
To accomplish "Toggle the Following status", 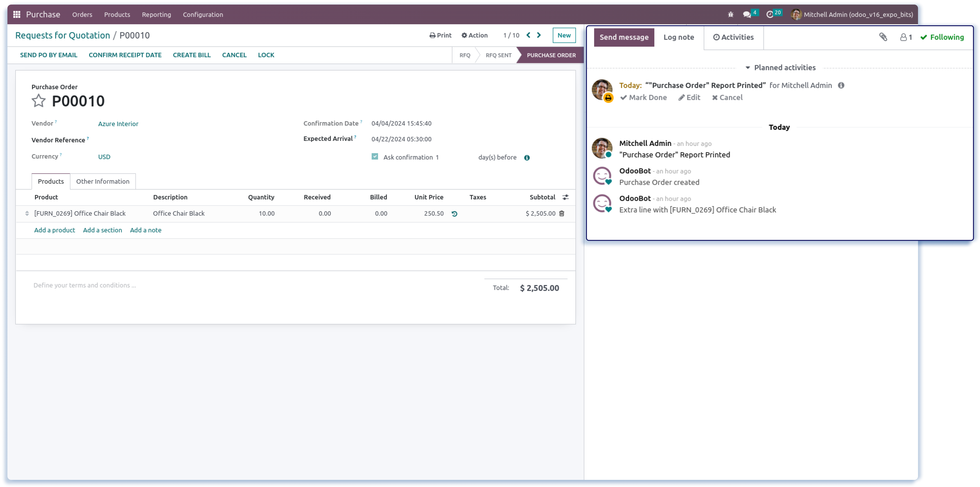I will coord(942,37).
